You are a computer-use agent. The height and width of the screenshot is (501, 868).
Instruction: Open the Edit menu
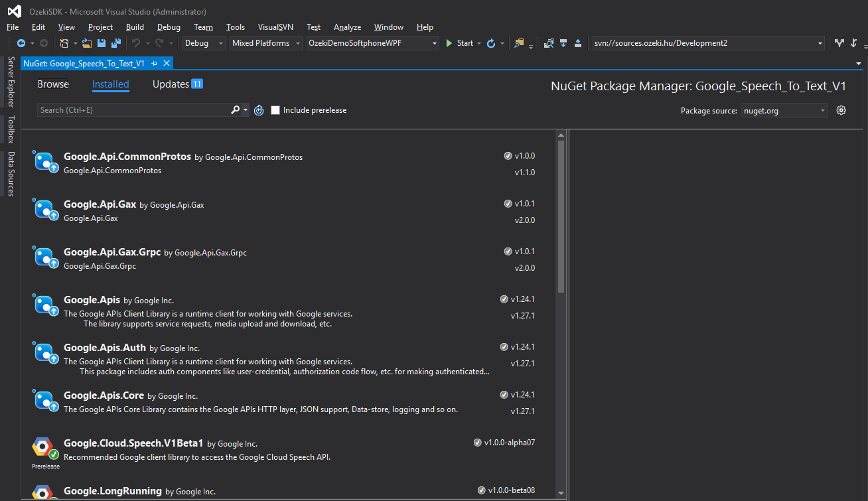[x=38, y=27]
